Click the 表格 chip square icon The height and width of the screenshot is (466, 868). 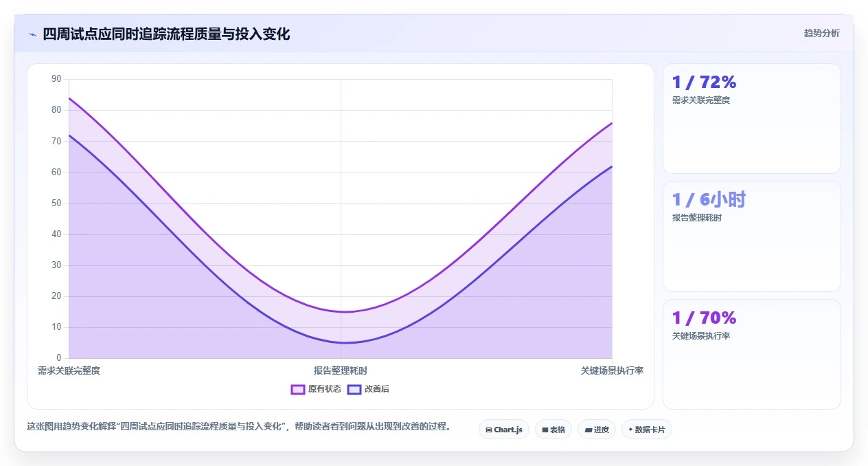point(545,430)
